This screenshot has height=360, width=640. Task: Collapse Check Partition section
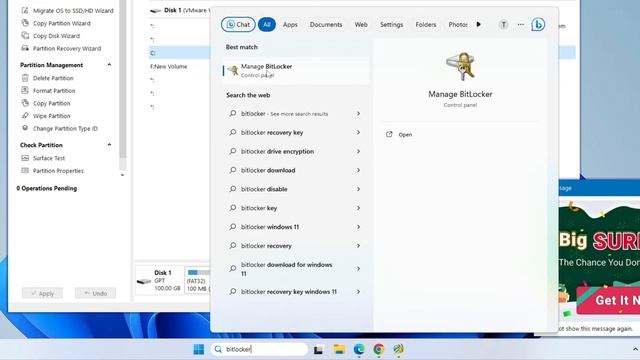(x=109, y=145)
